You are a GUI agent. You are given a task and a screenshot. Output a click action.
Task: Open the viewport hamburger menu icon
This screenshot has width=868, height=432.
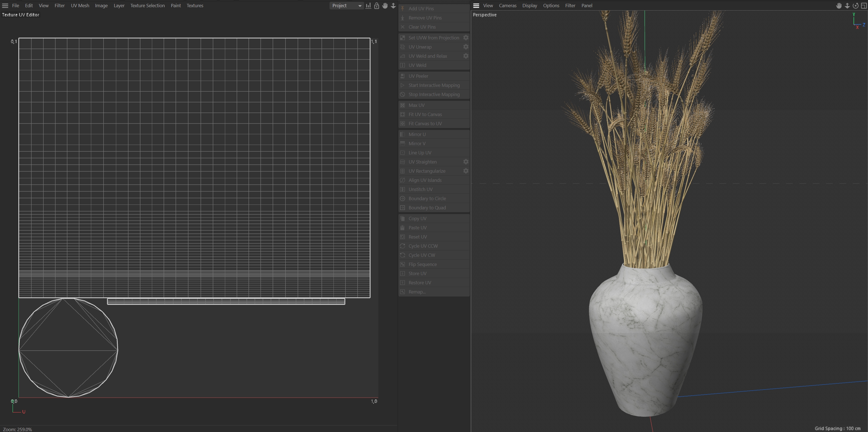(x=476, y=6)
